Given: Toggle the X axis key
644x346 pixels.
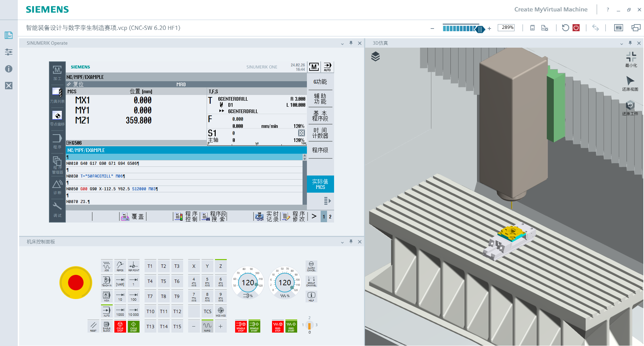Looking at the screenshot, I should pyautogui.click(x=194, y=266).
